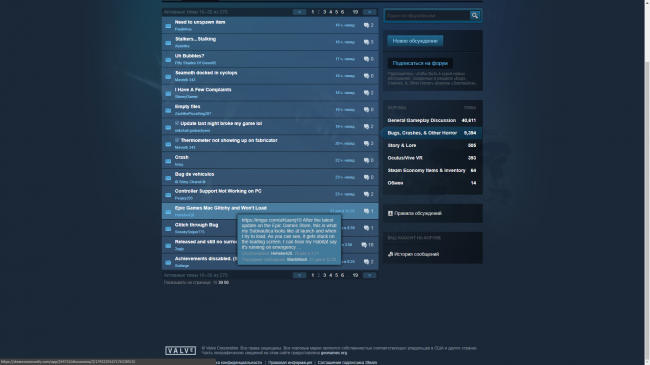Go to page 19 in top pagination

coord(355,12)
